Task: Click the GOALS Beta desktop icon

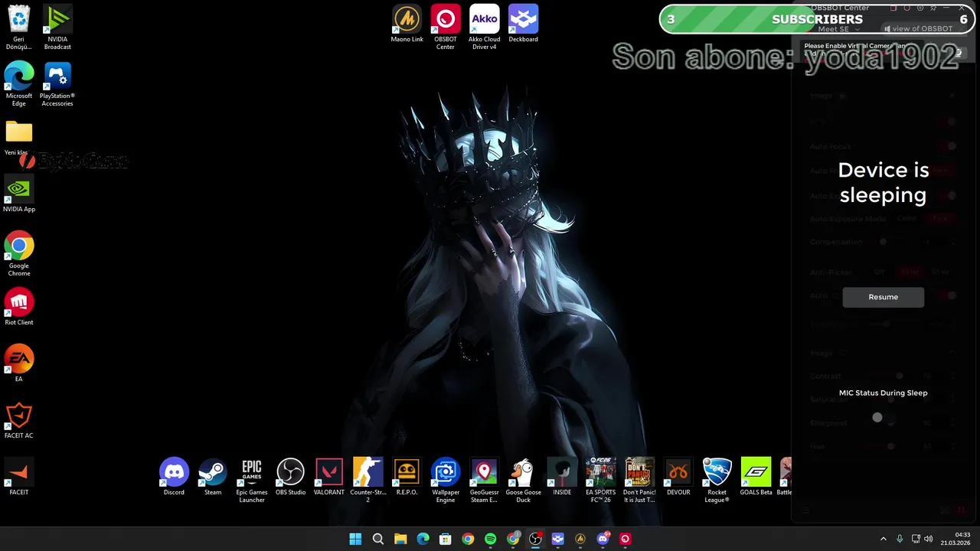Action: pos(756,477)
